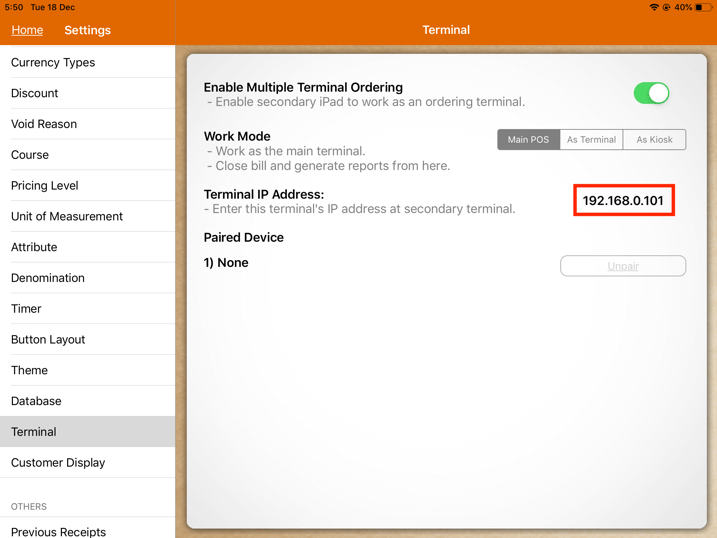Click the Wi-Fi status icon
717x538 pixels.
654,7
